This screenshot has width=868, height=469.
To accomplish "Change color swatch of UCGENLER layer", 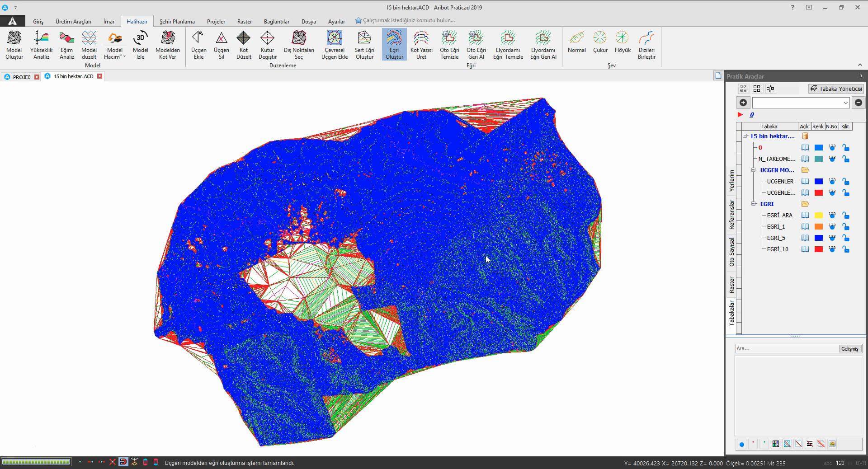I will pos(818,181).
